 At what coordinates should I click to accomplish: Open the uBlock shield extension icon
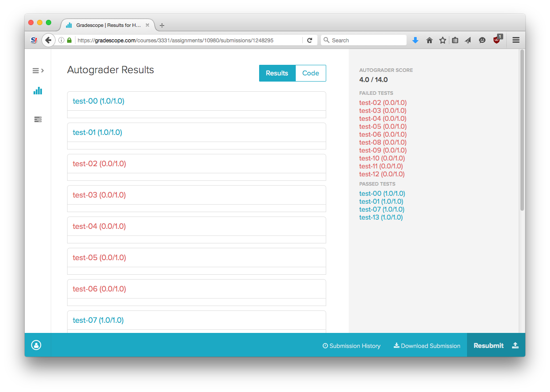[x=497, y=39]
